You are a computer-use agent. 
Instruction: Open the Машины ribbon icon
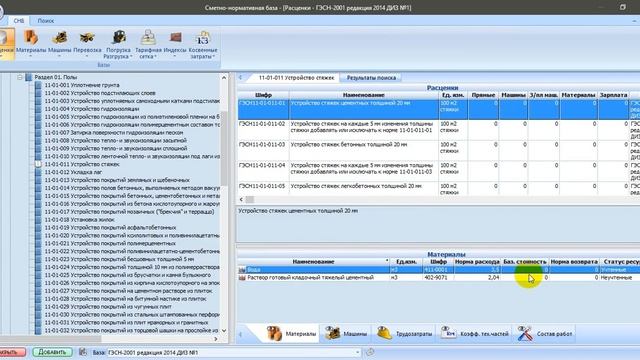[60, 43]
